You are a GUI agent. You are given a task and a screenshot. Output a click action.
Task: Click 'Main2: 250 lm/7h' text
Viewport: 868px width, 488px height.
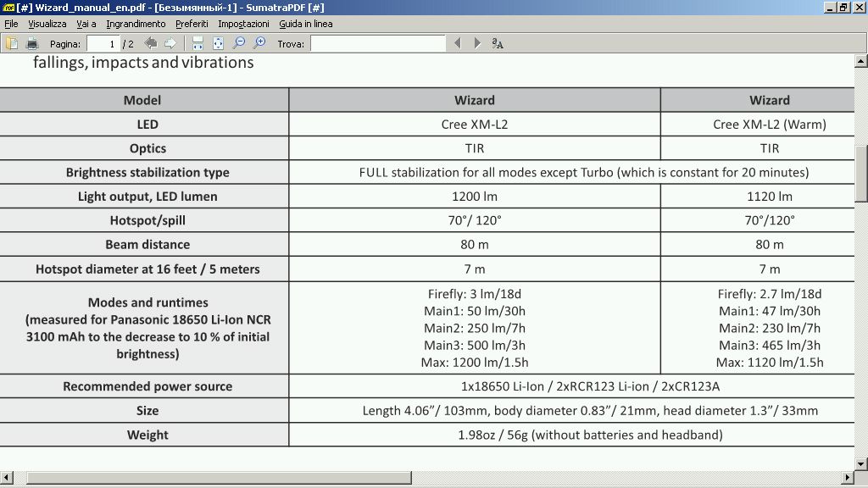tap(475, 328)
